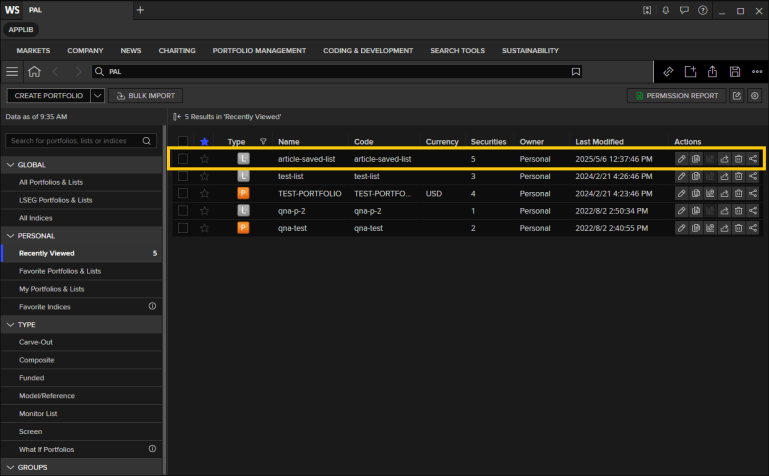The width and height of the screenshot is (769, 476).
Task: Open the chat messages icon
Action: pos(684,10)
